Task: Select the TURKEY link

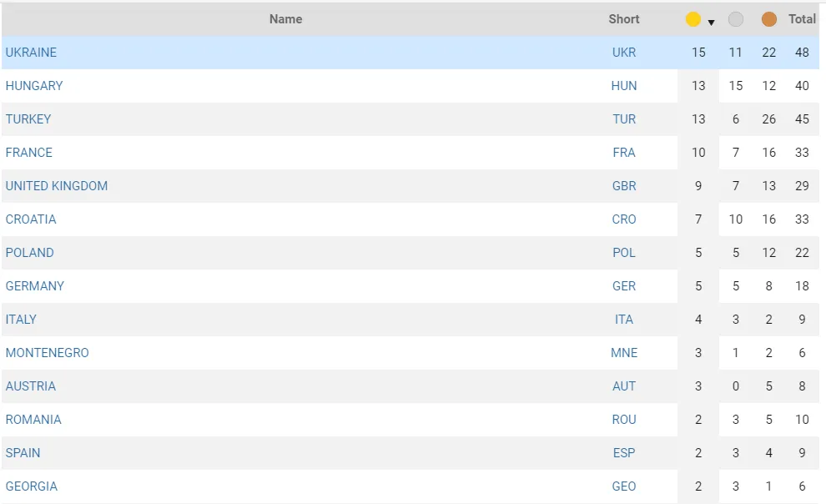Action: click(x=28, y=119)
